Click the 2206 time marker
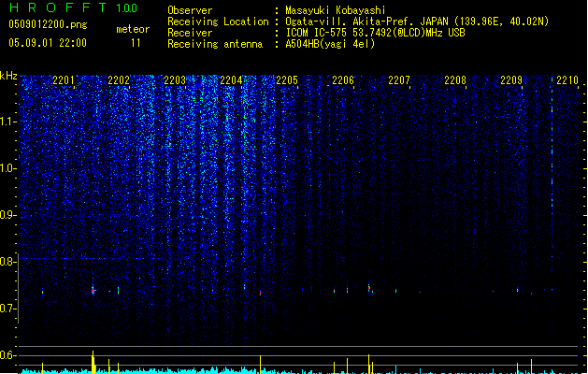This screenshot has width=588, height=374. pos(343,80)
